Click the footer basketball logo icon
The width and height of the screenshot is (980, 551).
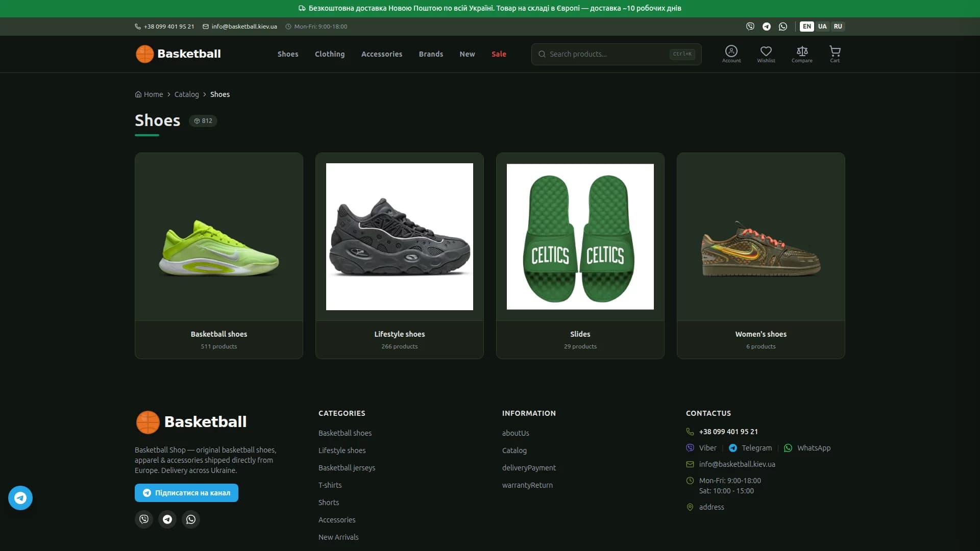pos(148,422)
